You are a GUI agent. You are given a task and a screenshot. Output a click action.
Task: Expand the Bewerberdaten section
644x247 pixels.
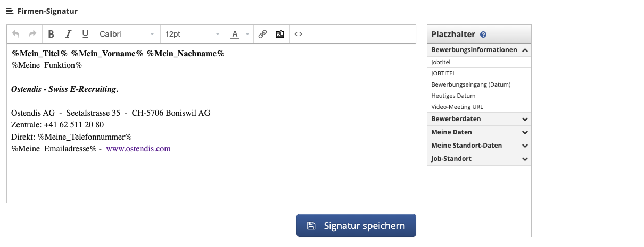[x=480, y=119]
